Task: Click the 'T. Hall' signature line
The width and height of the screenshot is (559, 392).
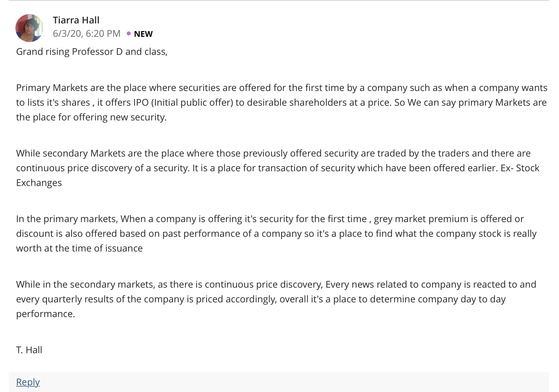Action: (29, 350)
